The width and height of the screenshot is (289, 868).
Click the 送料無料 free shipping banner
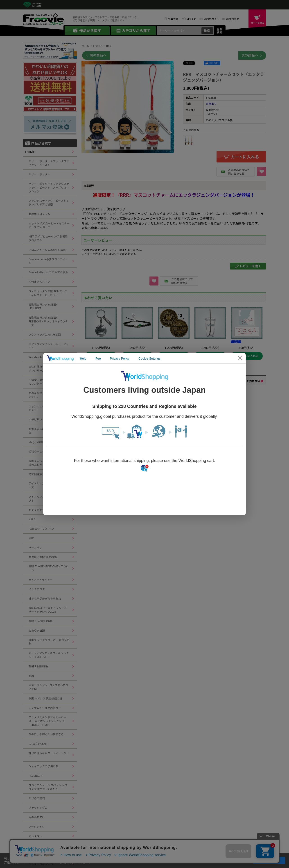pos(50,87)
